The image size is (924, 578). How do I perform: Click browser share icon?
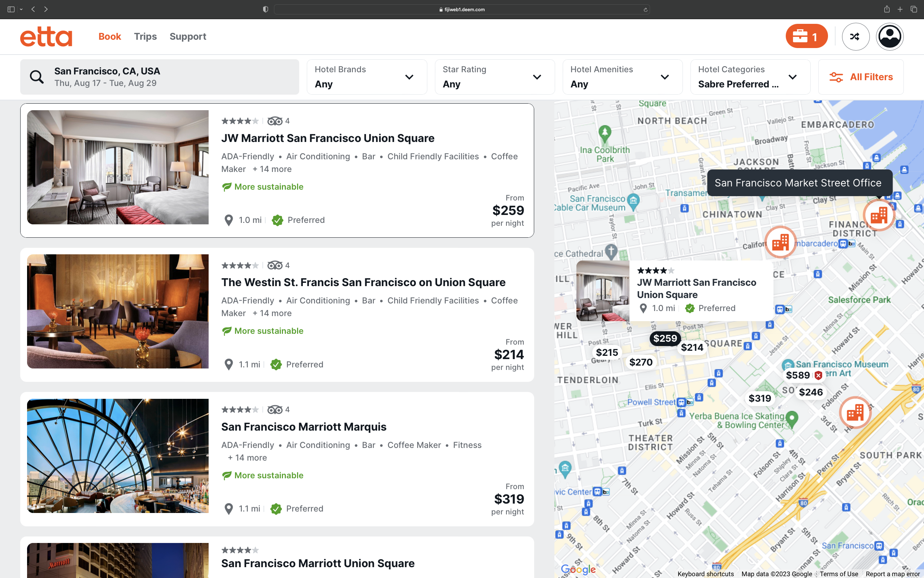(x=886, y=9)
